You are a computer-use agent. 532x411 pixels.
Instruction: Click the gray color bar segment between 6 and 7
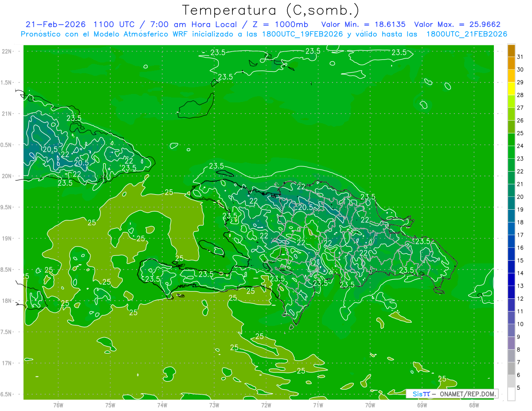click(511, 368)
